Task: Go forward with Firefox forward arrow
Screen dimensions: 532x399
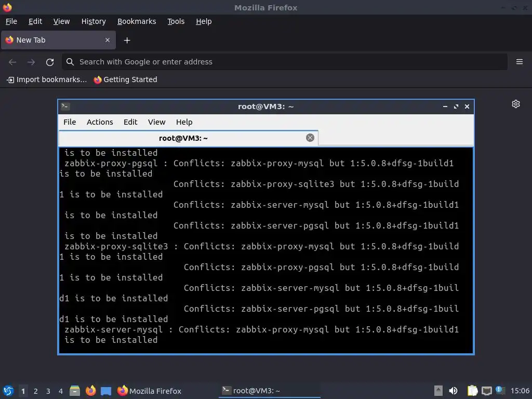Action: click(x=31, y=62)
